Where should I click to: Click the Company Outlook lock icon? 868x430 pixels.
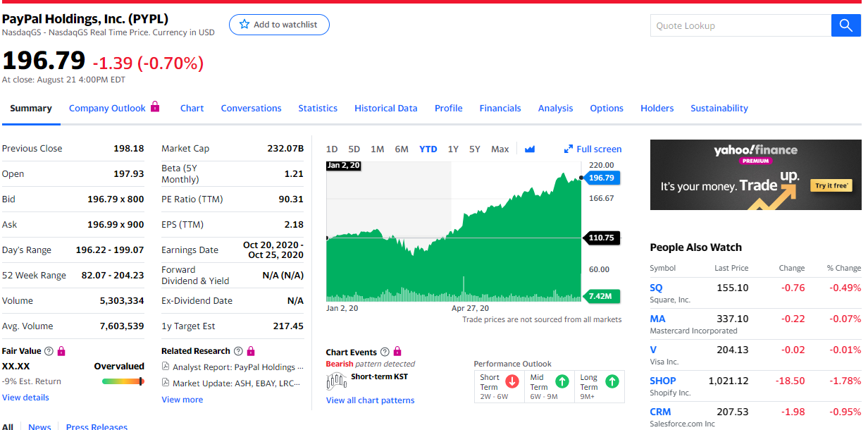156,107
